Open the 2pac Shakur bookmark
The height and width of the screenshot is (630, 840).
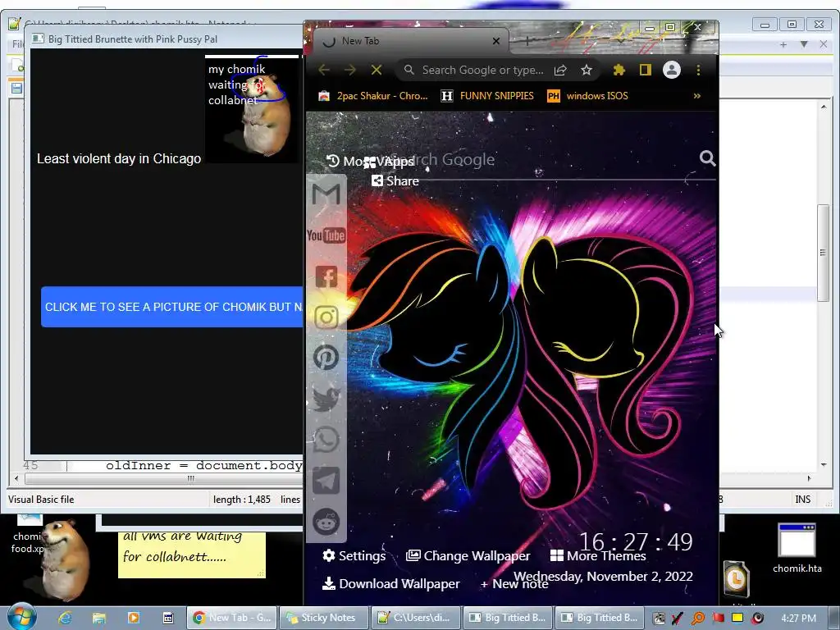[x=373, y=96]
